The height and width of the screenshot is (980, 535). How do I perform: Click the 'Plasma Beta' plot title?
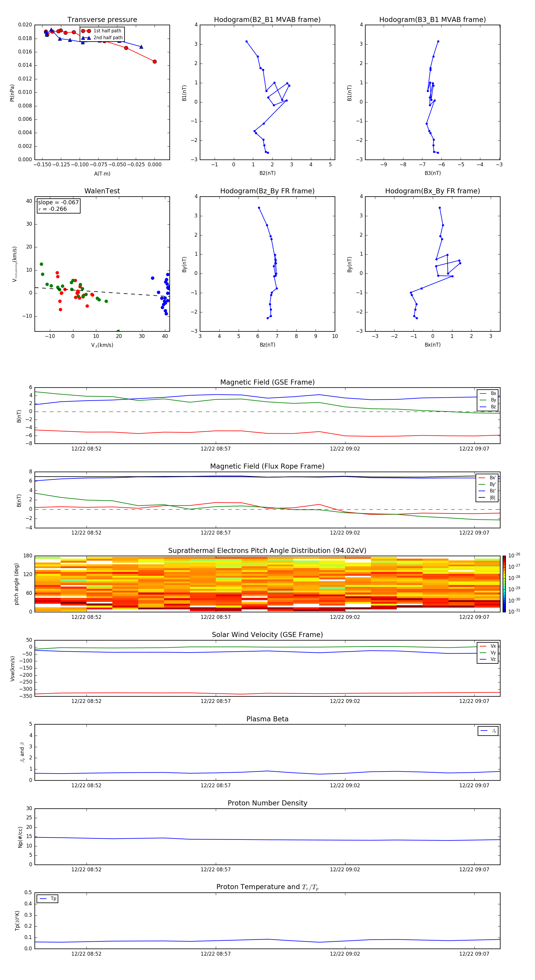[x=267, y=719]
